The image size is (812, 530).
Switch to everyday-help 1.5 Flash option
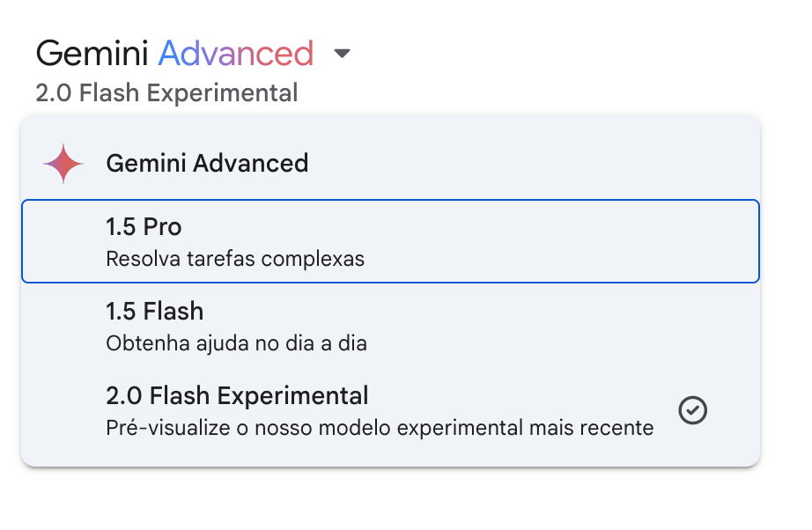390,326
